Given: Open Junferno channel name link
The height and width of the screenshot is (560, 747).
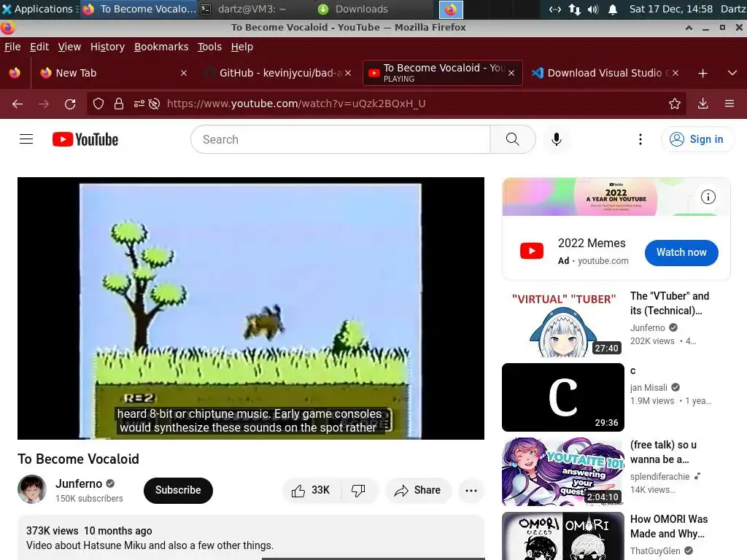Looking at the screenshot, I should coord(79,483).
